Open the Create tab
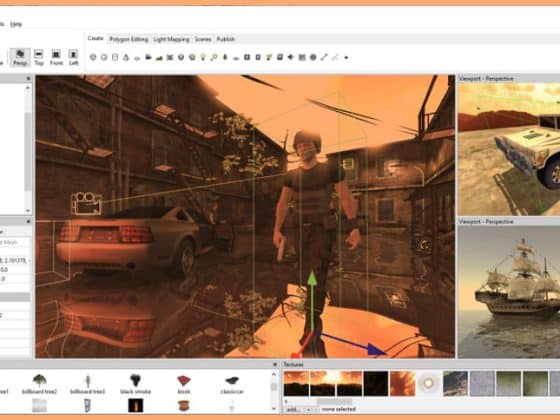 [95, 38]
